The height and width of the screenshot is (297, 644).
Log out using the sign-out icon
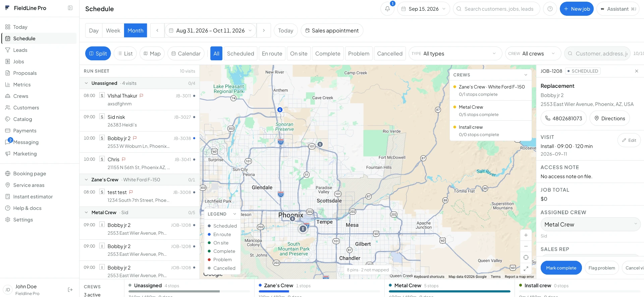tap(70, 290)
